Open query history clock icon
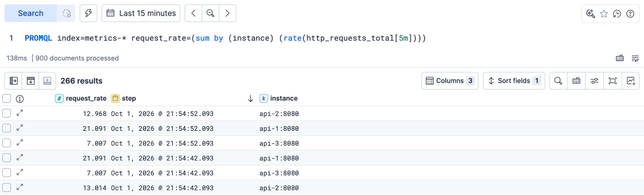The image size is (644, 195). pyautogui.click(x=617, y=14)
